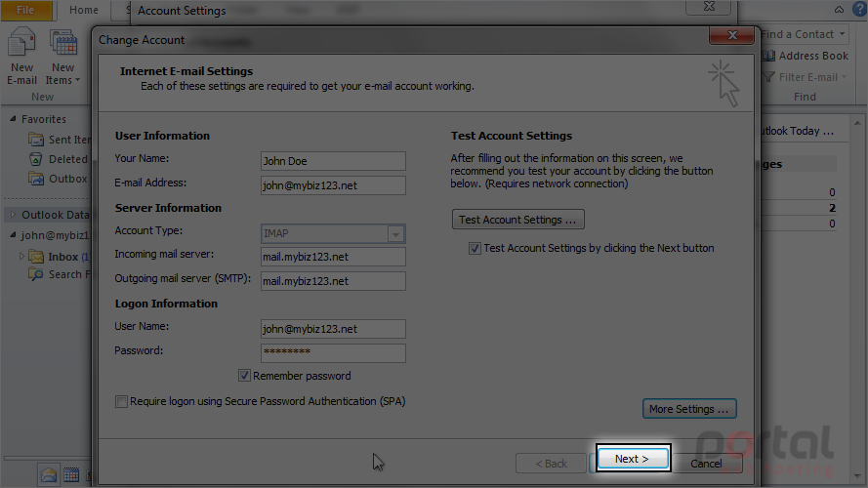Close the Change Account dialog

(732, 35)
